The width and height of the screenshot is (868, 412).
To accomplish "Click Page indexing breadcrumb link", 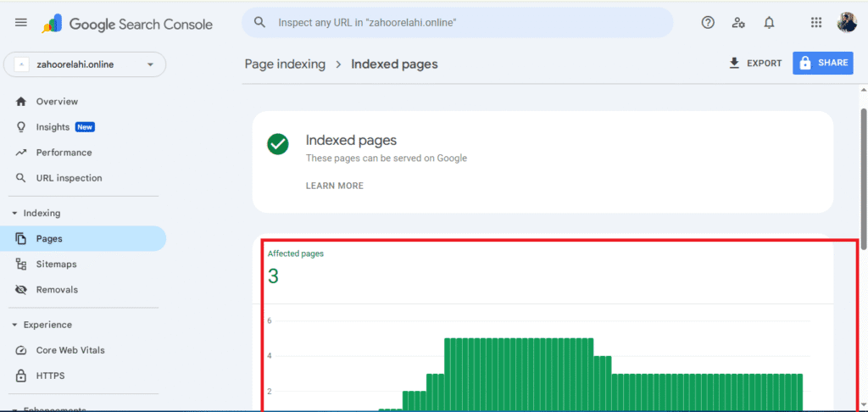I will tap(285, 64).
